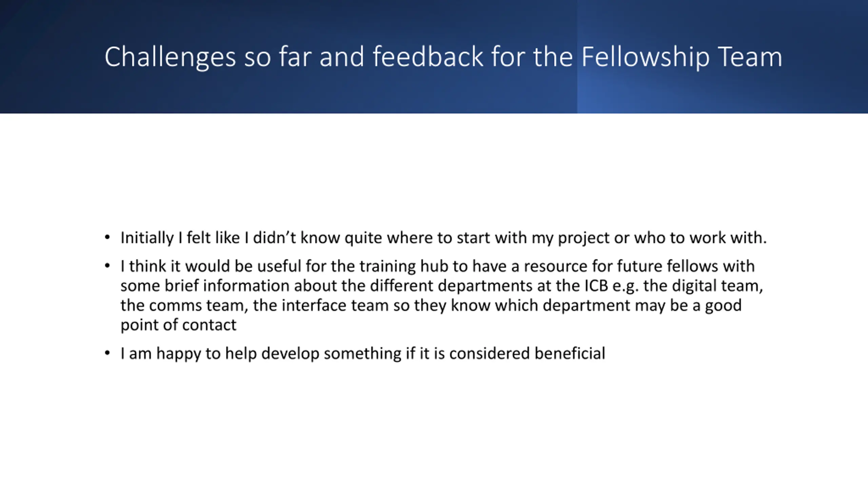Click the line beginning "the comms team"
The width and height of the screenshot is (868, 488).
(x=431, y=305)
